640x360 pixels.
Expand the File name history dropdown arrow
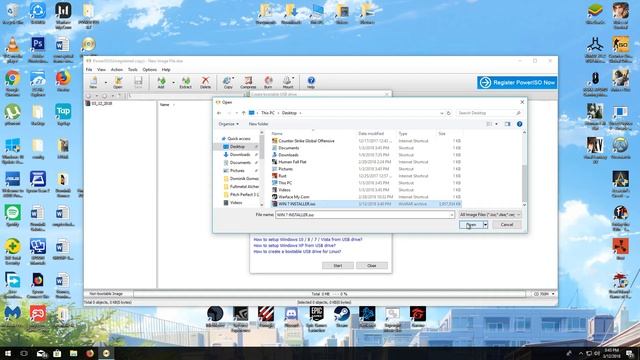452,215
